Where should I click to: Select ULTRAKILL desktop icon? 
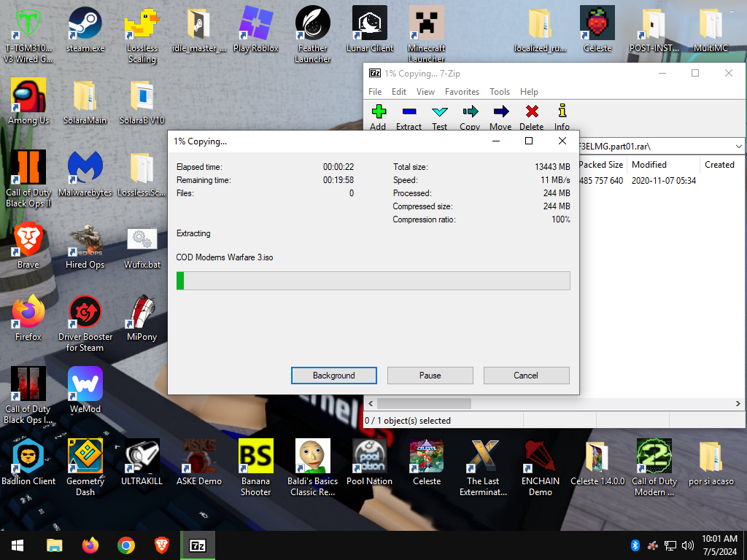(142, 462)
